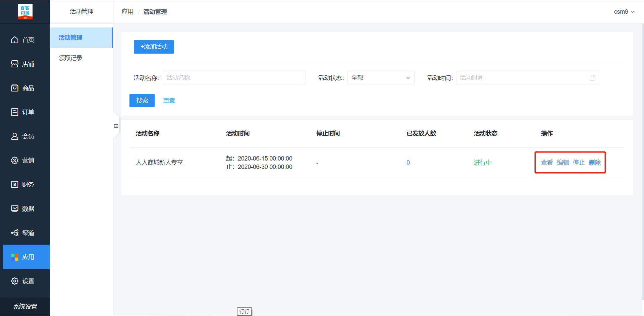644x316 pixels.
Task: Open the csm9 user dropdown
Action: pos(624,12)
